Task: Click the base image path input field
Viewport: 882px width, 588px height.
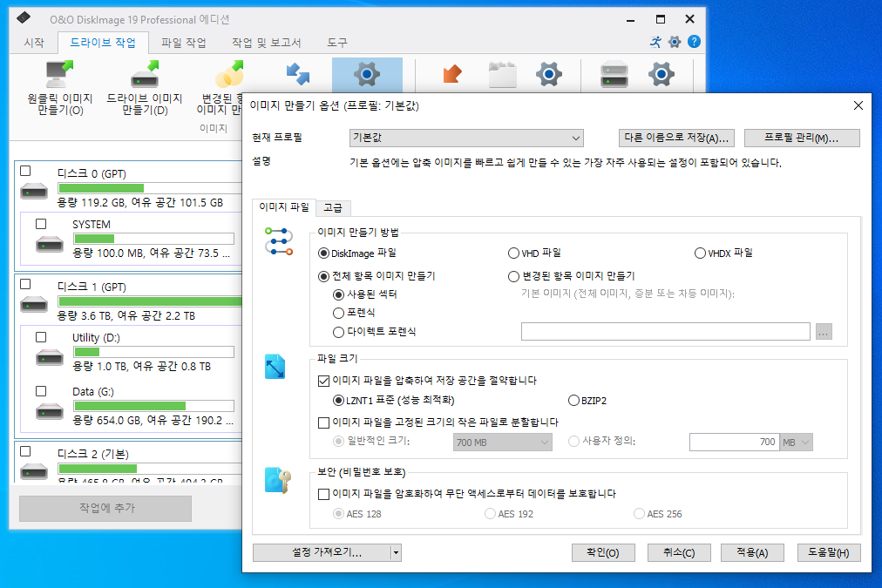Action: 666,332
